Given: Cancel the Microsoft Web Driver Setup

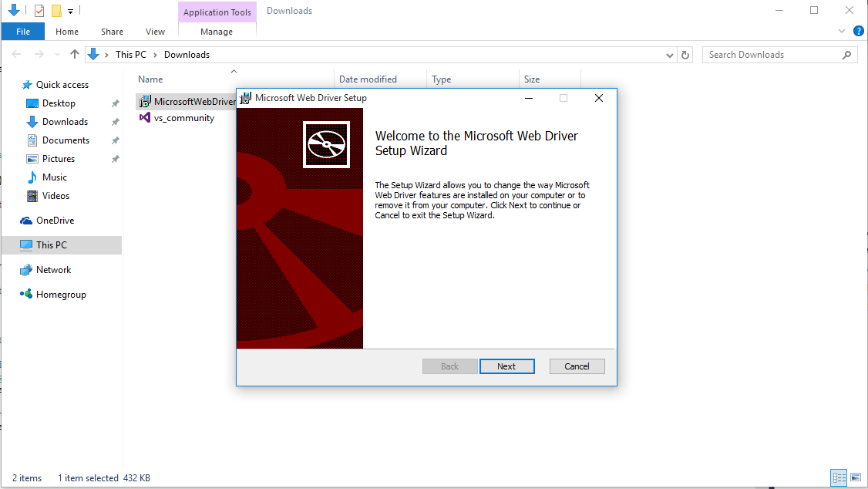Looking at the screenshot, I should [x=577, y=366].
